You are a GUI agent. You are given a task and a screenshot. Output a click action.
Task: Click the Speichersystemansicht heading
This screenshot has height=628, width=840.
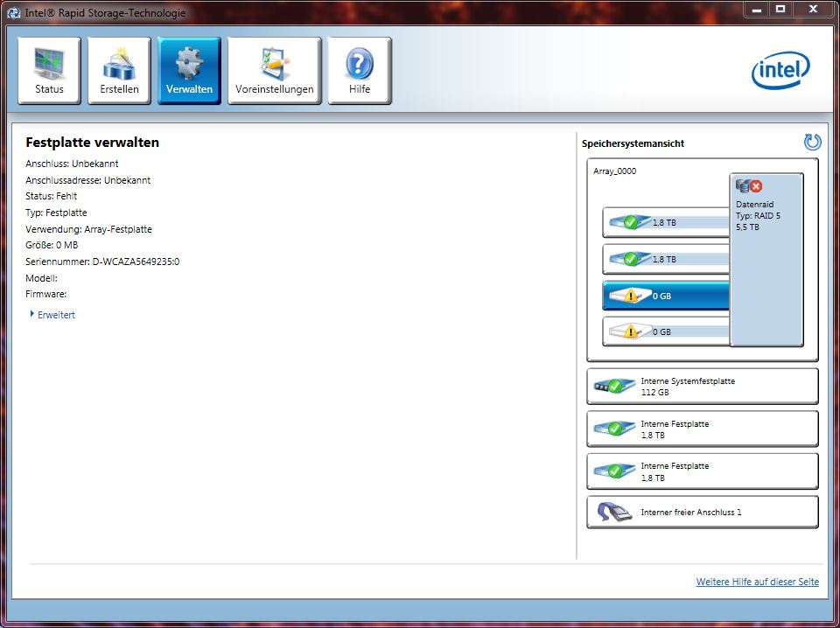(x=633, y=143)
